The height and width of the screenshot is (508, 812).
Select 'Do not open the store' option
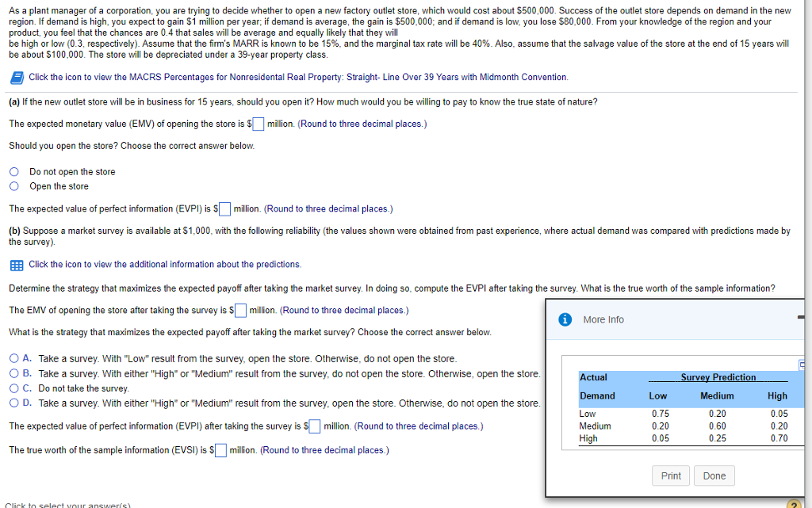click(14, 172)
